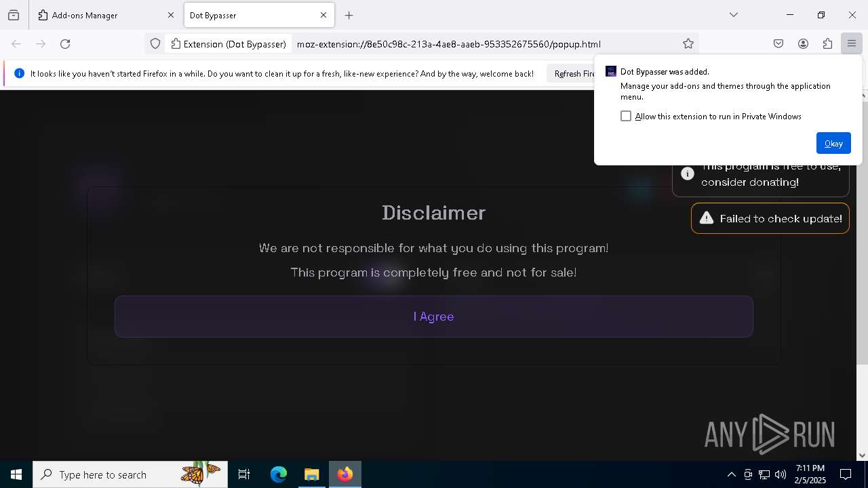Enable run in Private Windows checkbox
This screenshot has width=868, height=488.
pyautogui.click(x=626, y=117)
